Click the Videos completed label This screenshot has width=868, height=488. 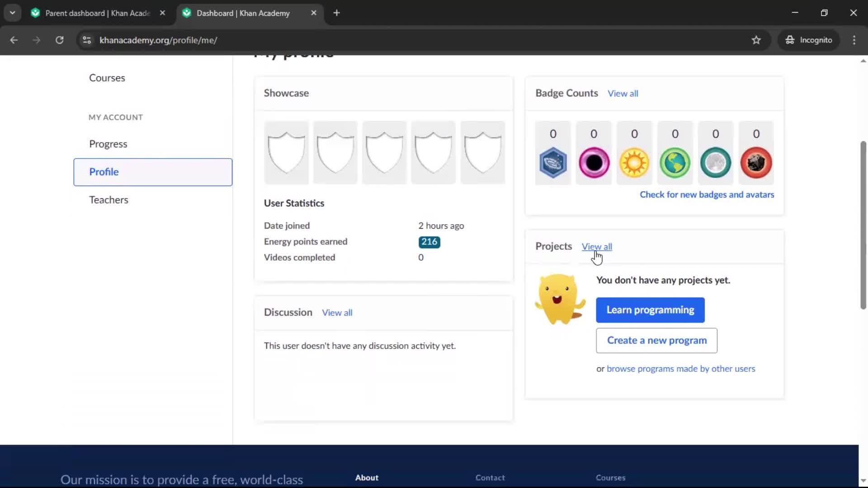pyautogui.click(x=299, y=258)
